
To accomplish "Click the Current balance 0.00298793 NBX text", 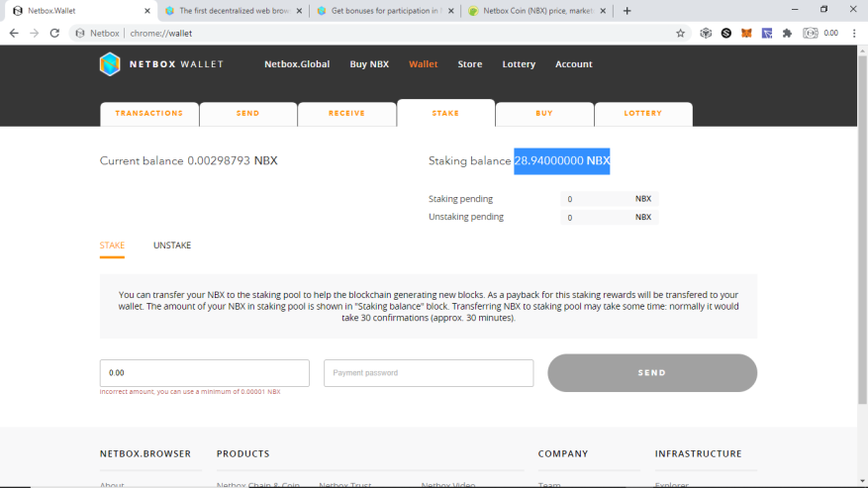I will pos(188,160).
